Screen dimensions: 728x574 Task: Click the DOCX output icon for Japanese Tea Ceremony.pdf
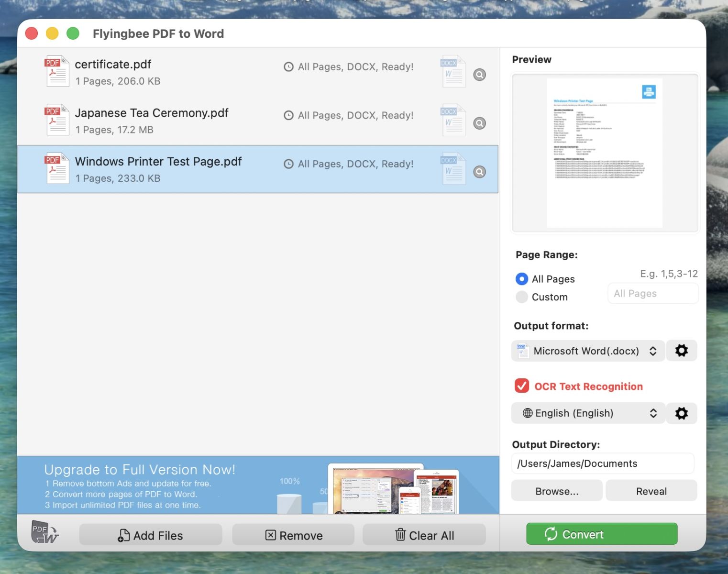[452, 120]
